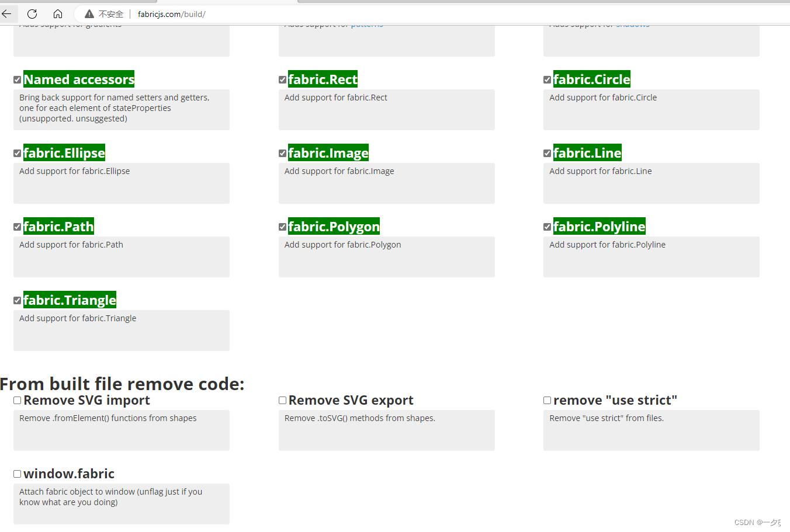Image resolution: width=790 pixels, height=532 pixels.
Task: Click the Remove SVG import label
Action: tap(86, 400)
